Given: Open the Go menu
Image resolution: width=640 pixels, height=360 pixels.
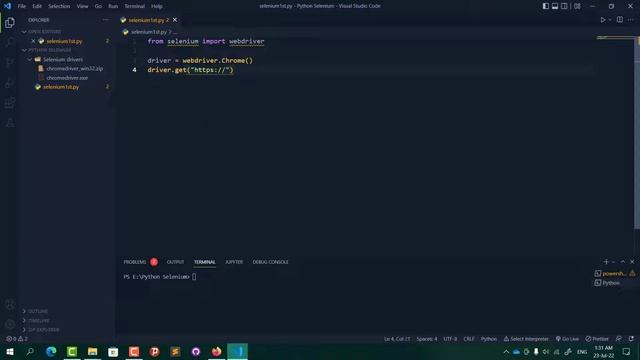Looking at the screenshot, I should (x=98, y=6).
